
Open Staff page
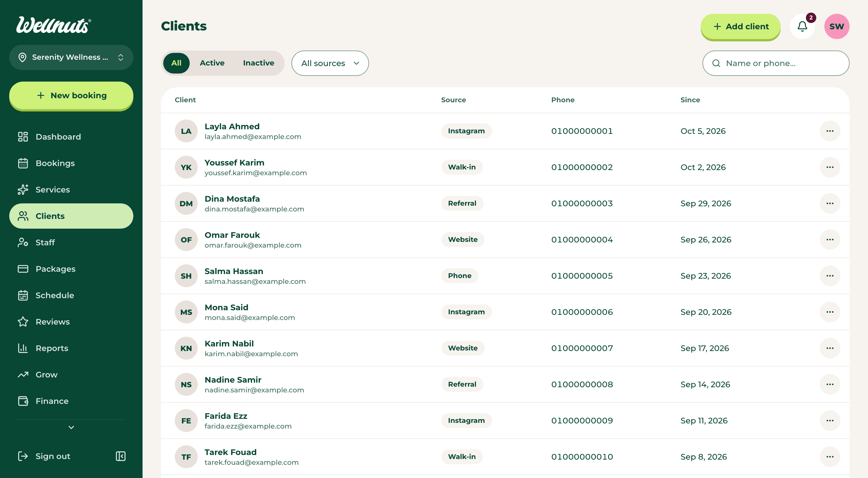[71, 242]
